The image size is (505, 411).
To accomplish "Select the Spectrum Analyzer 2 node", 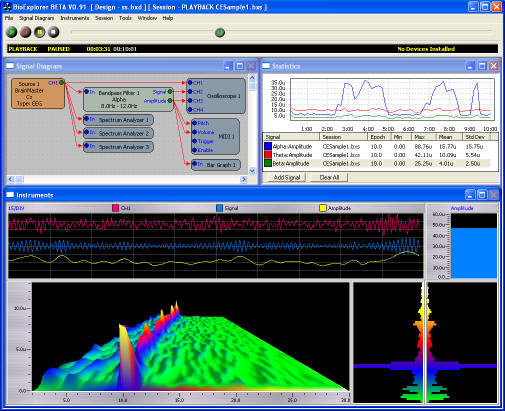I will (118, 133).
